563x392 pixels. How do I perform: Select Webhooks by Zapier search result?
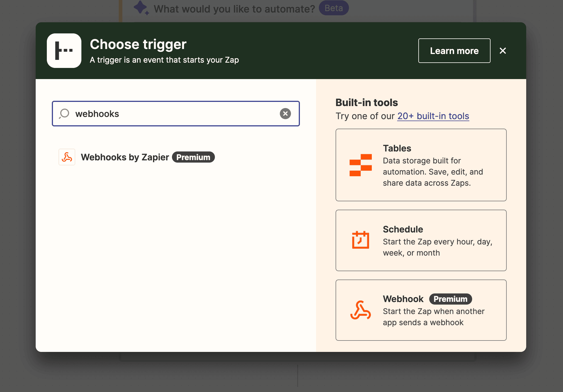coord(125,157)
